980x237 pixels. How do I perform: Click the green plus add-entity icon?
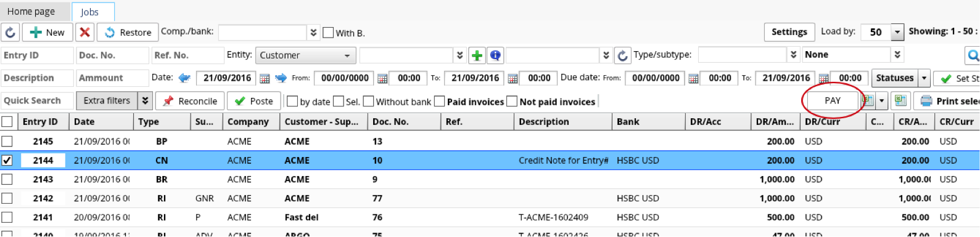pyautogui.click(x=477, y=55)
